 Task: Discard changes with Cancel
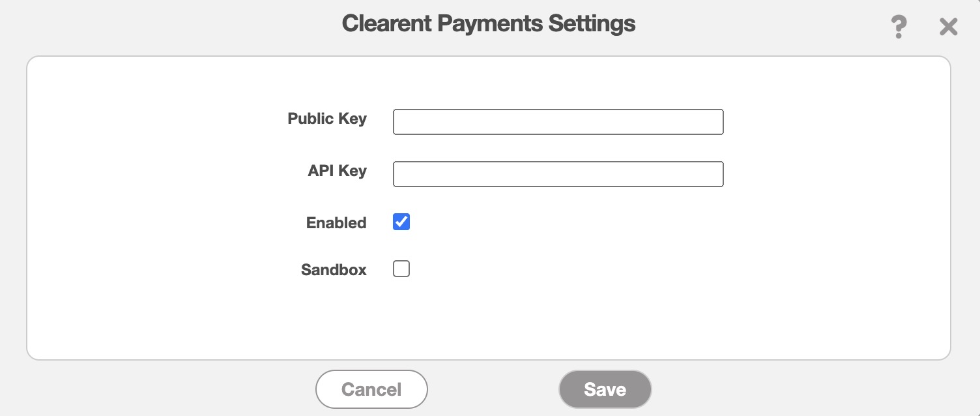pyautogui.click(x=371, y=389)
